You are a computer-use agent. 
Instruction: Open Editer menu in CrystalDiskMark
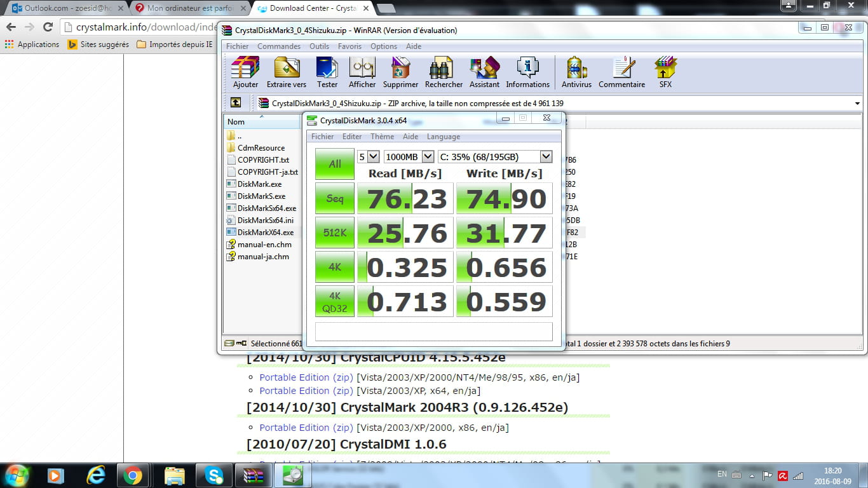[352, 137]
